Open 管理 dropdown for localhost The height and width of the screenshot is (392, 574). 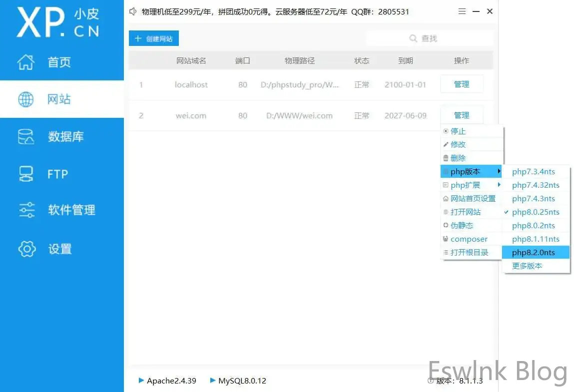pyautogui.click(x=461, y=84)
